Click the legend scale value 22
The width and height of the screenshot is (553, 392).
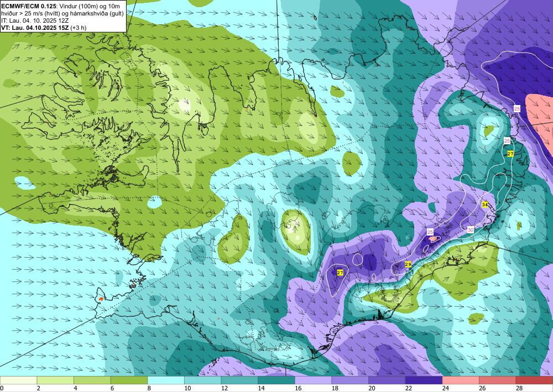click(409, 388)
